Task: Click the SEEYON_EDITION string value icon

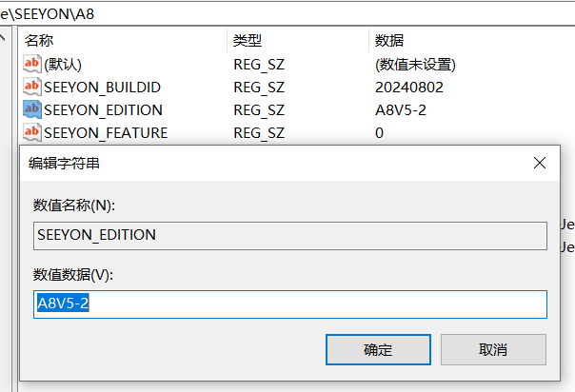Action: (32, 110)
